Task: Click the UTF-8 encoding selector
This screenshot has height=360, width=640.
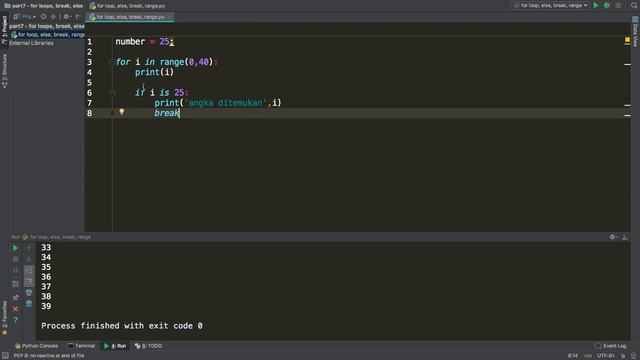Action: click(606, 356)
